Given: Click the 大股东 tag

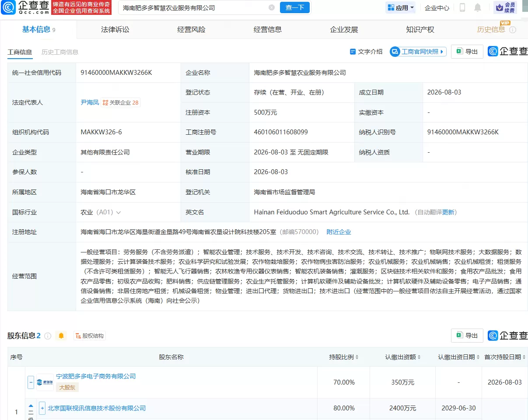Looking at the screenshot, I should click(x=67, y=387).
